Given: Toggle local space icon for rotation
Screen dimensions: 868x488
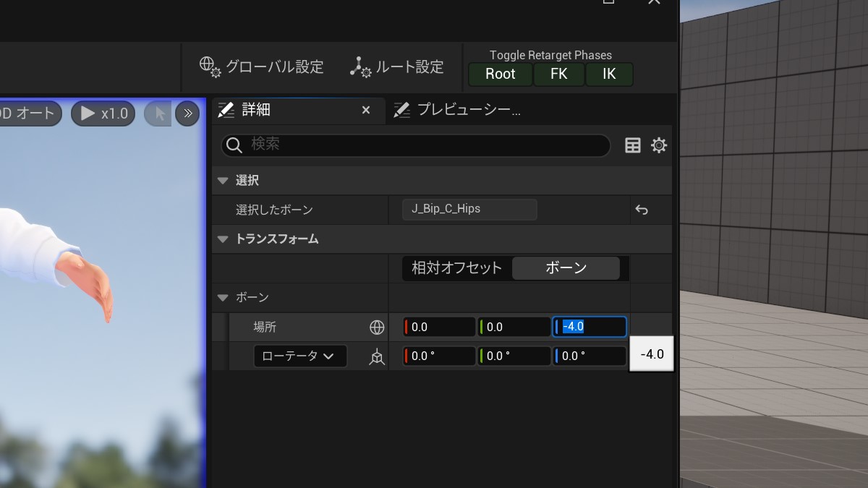Looking at the screenshot, I should tap(377, 356).
